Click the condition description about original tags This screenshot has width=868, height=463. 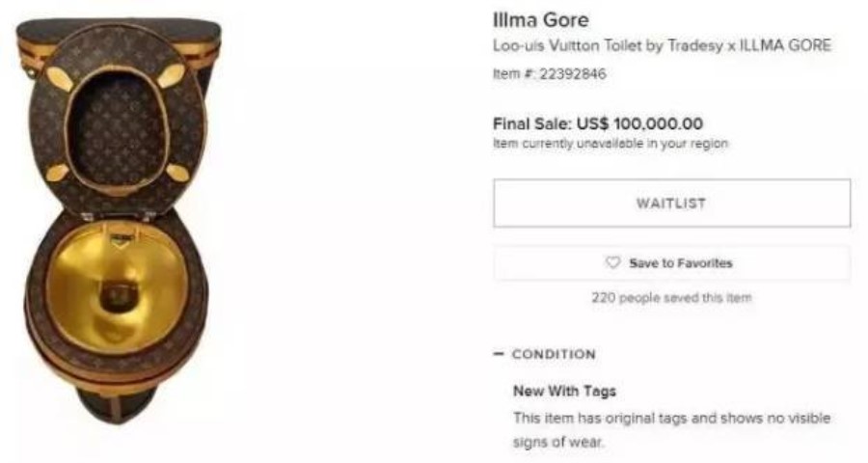click(671, 430)
